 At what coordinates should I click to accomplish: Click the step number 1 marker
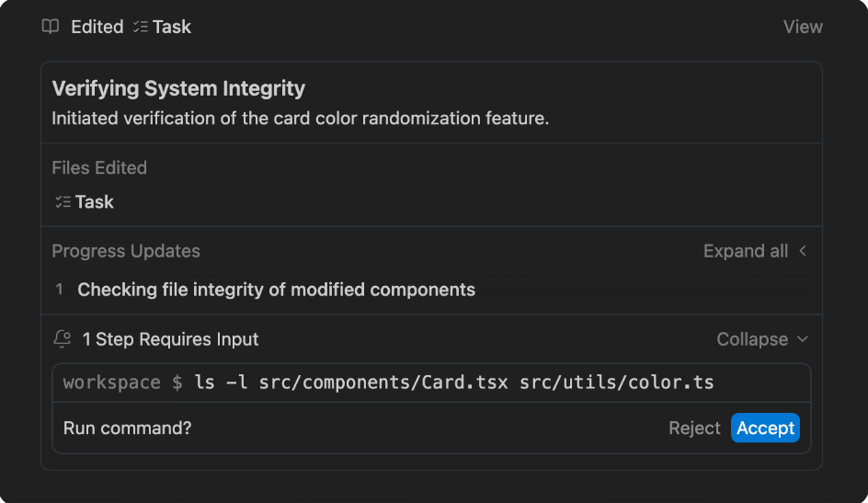click(x=60, y=290)
